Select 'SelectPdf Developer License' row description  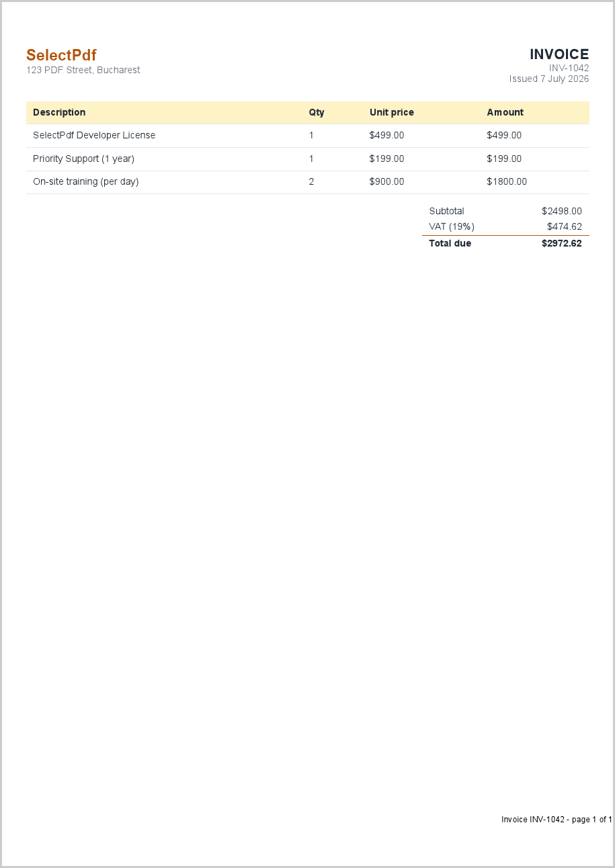[94, 135]
